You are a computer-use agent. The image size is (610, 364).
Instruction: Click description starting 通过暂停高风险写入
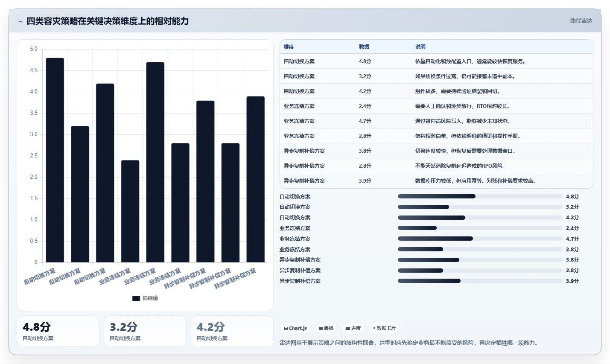pos(463,121)
